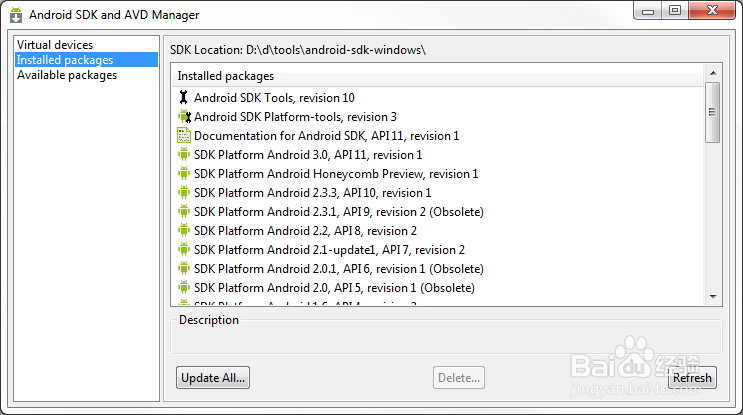Click the wrench icon for Android SDK Tools
Image resolution: width=743 pixels, height=415 pixels.
(183, 98)
